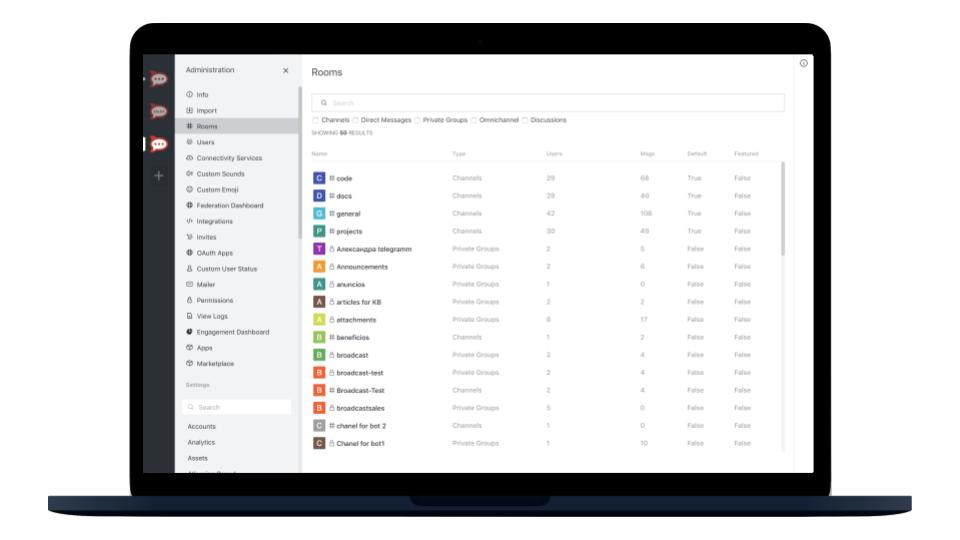Image resolution: width=960 pixels, height=540 pixels.
Task: Click the Invites icon
Action: (189, 237)
